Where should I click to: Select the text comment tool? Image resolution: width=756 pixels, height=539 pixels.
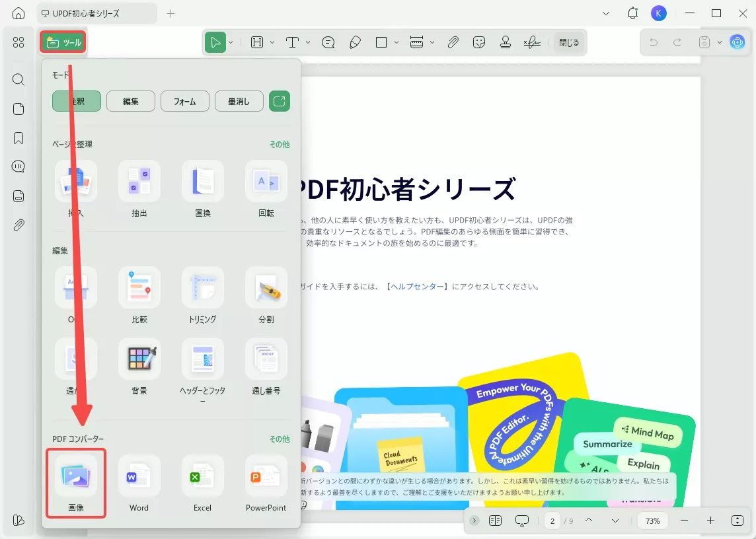(293, 42)
